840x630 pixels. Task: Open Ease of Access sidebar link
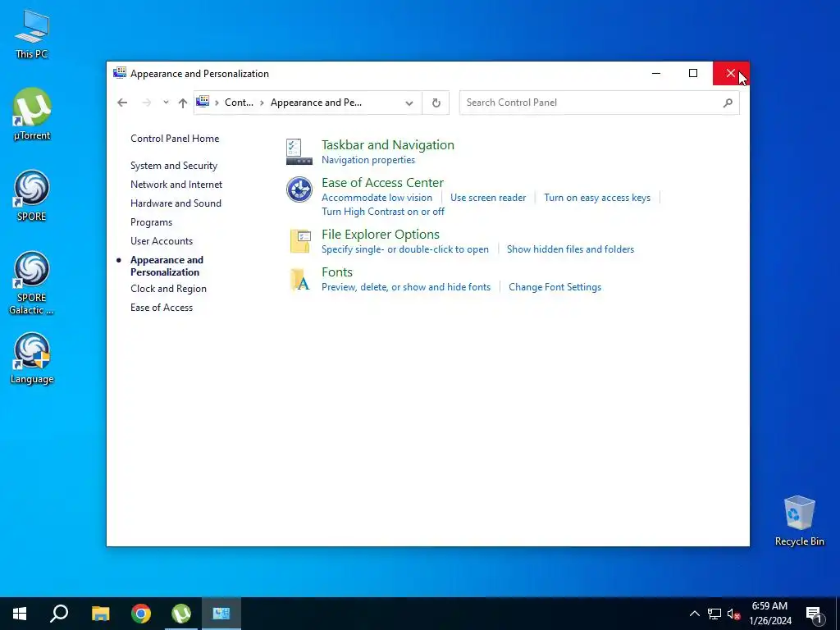[162, 308]
